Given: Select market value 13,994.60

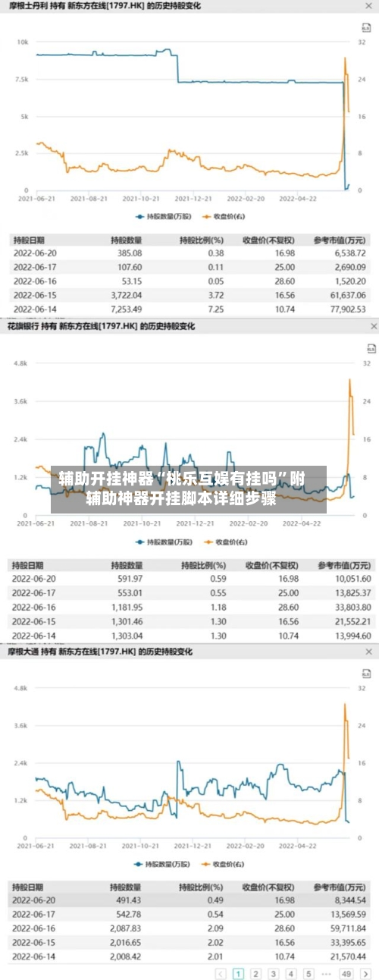Looking at the screenshot, I should click(x=352, y=636).
